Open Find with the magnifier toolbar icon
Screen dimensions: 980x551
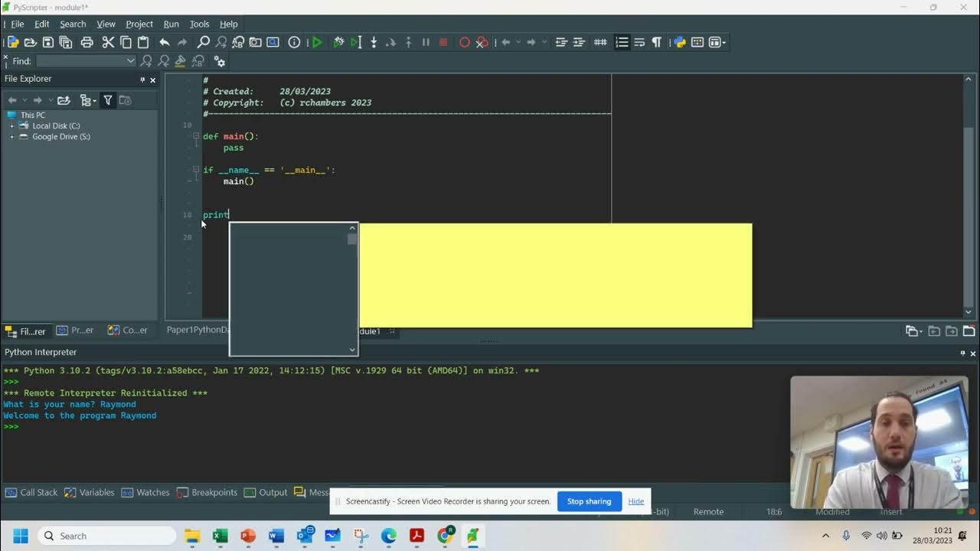click(204, 43)
